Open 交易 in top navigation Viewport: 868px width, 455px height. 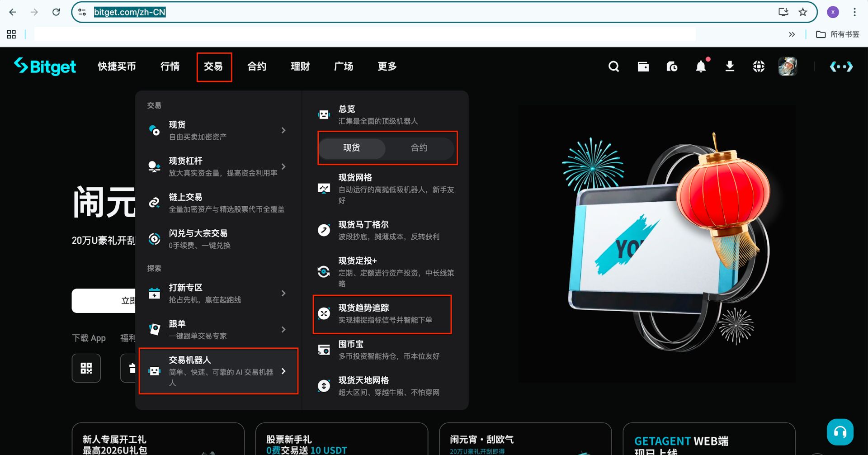tap(213, 66)
